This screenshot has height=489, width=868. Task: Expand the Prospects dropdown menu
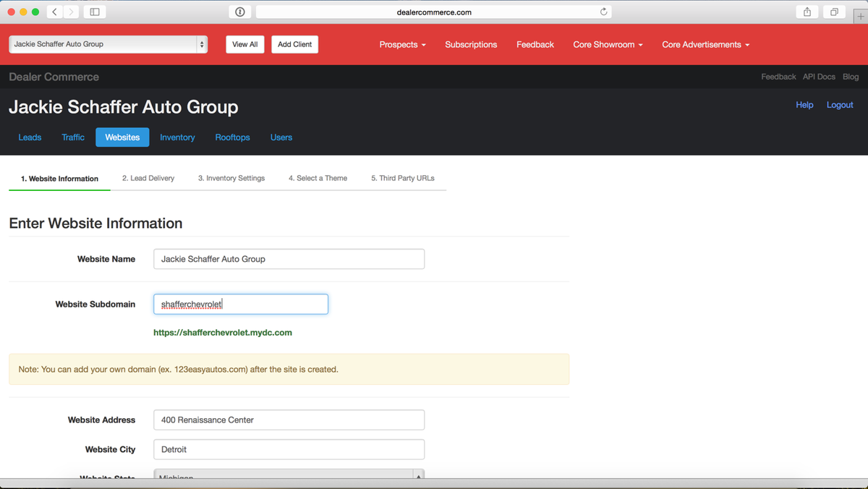click(x=402, y=44)
